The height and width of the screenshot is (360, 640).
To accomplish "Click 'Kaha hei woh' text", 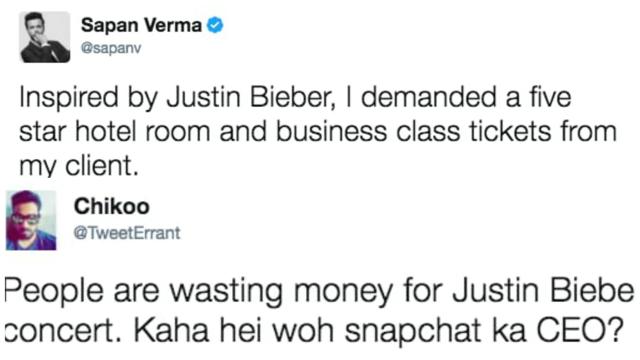I will (x=233, y=329).
